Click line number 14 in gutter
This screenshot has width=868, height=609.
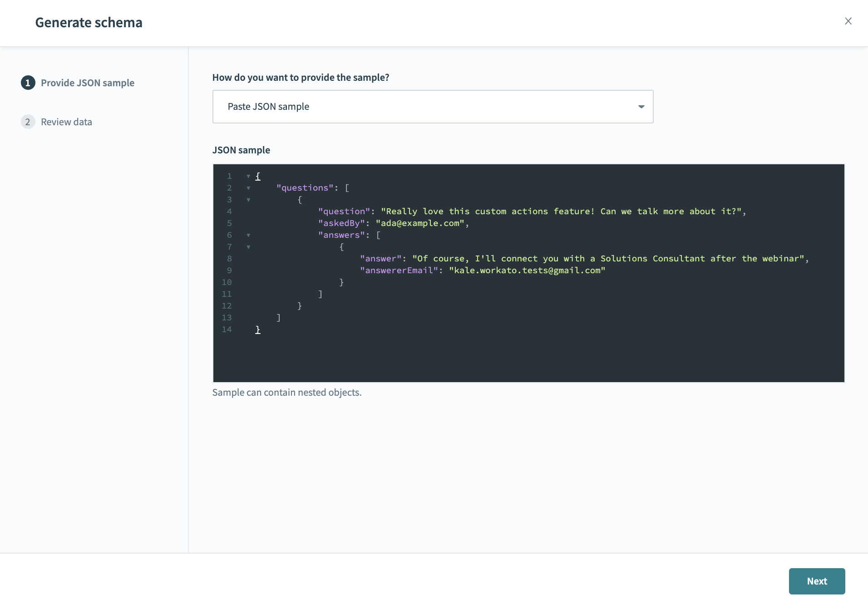pos(227,329)
